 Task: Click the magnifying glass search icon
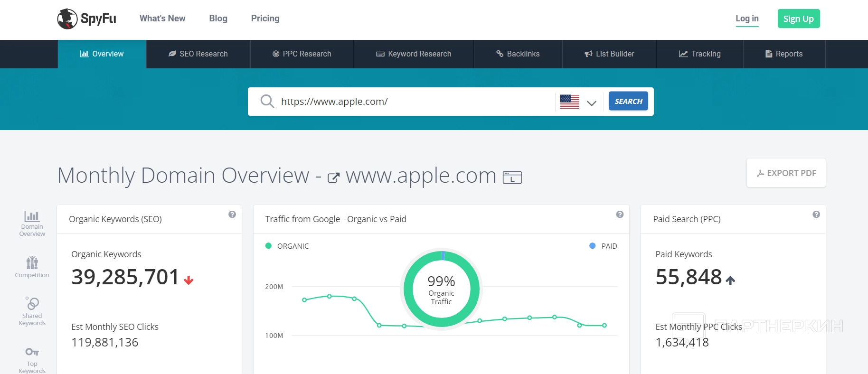267,101
